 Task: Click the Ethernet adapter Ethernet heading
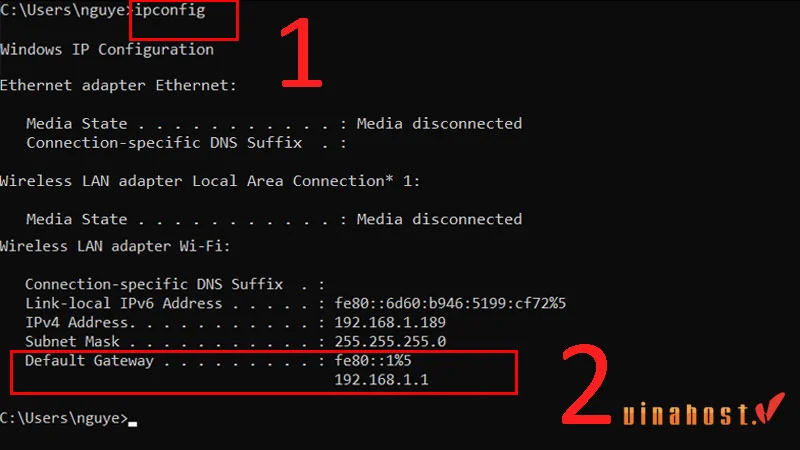[118, 85]
